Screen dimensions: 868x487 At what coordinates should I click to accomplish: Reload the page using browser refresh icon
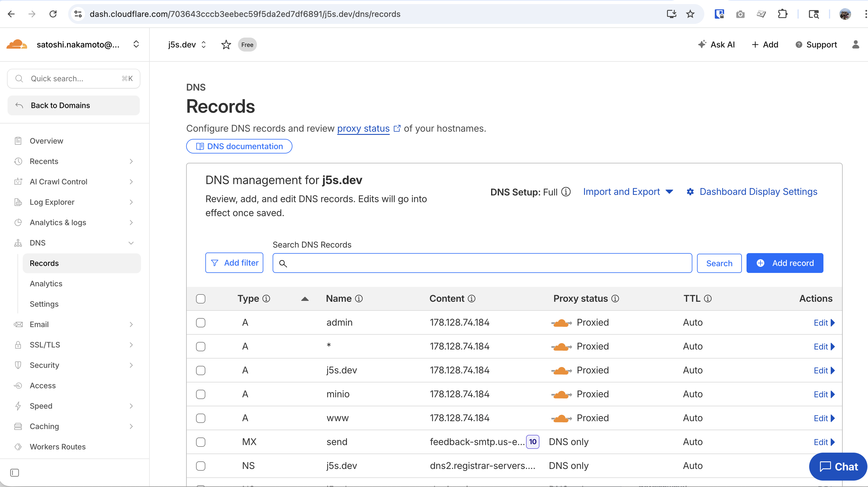[53, 14]
